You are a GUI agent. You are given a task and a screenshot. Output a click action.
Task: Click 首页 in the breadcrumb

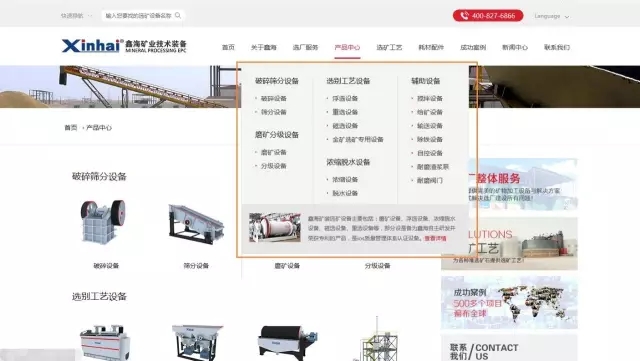[71, 127]
